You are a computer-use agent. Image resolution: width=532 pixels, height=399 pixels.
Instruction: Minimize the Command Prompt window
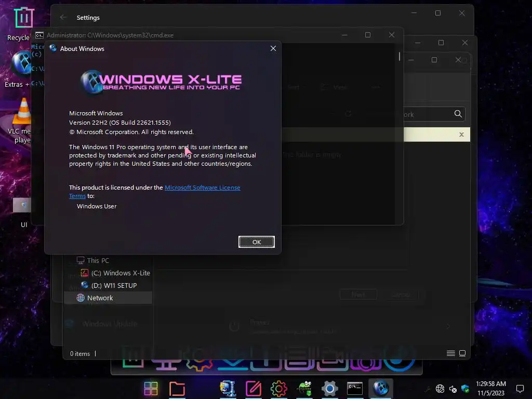click(344, 35)
